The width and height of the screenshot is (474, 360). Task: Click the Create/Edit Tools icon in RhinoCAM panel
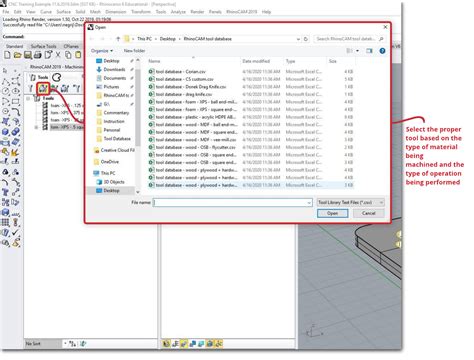(31, 88)
